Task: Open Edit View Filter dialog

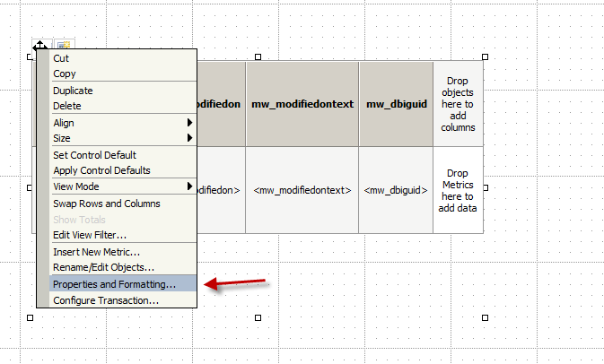Action: (90, 235)
